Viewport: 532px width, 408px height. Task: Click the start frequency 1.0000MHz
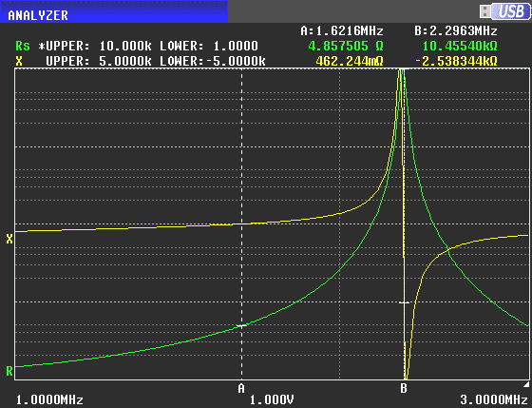coord(49,399)
